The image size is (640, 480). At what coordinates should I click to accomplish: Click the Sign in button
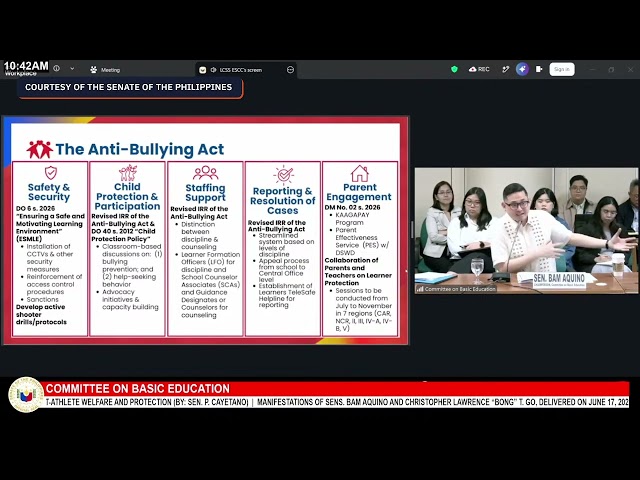click(562, 69)
